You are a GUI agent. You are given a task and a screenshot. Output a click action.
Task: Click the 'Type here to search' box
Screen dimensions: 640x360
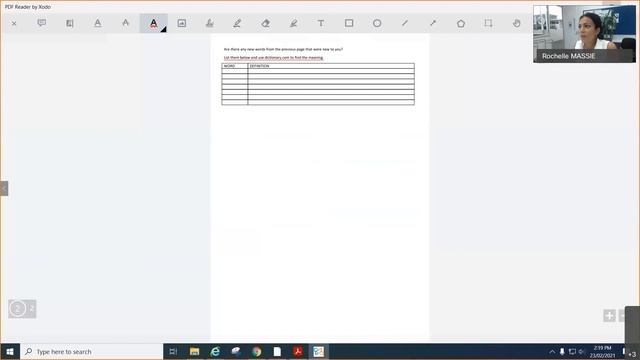coord(91,351)
